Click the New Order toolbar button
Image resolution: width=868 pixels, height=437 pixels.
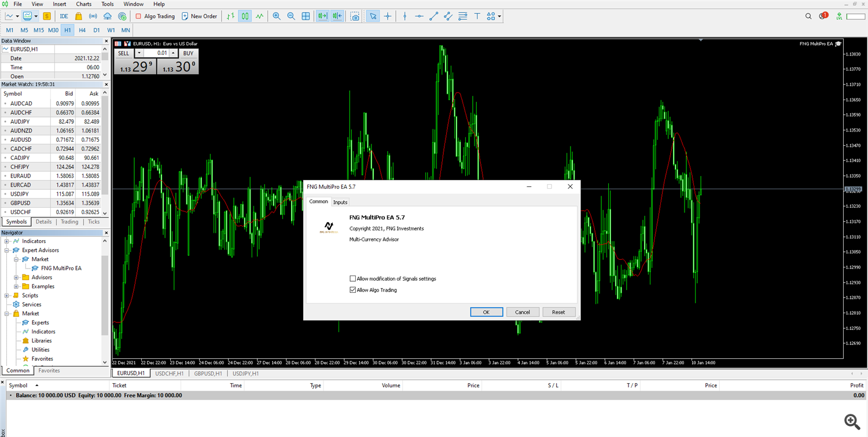pos(200,16)
